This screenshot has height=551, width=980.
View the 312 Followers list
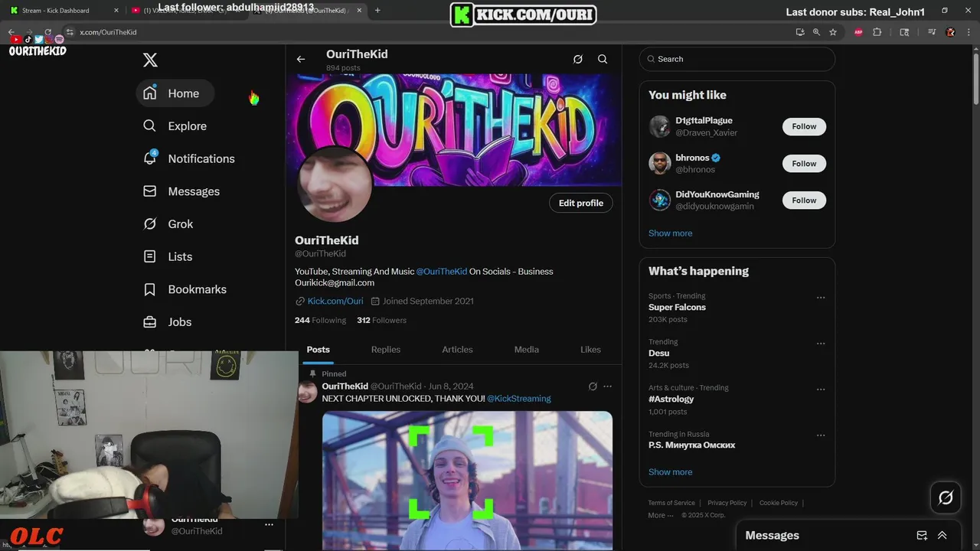tap(381, 321)
